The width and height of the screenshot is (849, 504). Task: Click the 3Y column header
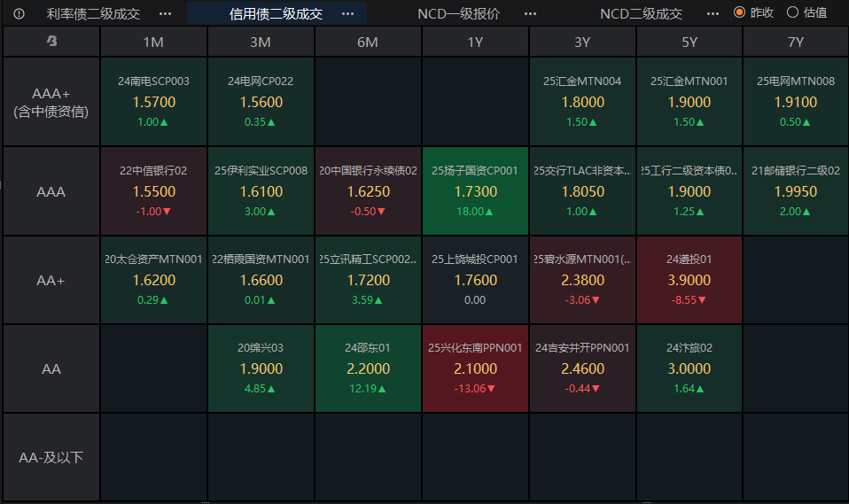(x=582, y=42)
